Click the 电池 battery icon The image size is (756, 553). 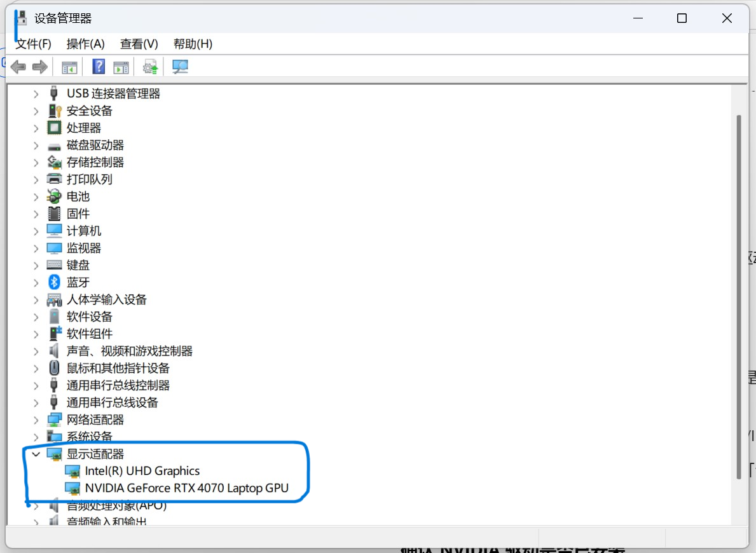pyautogui.click(x=54, y=196)
